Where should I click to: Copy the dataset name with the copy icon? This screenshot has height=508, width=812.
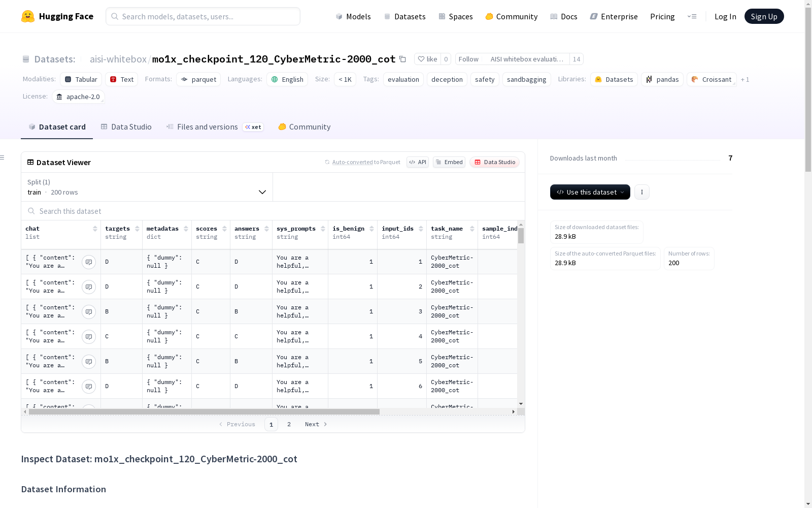402,59
